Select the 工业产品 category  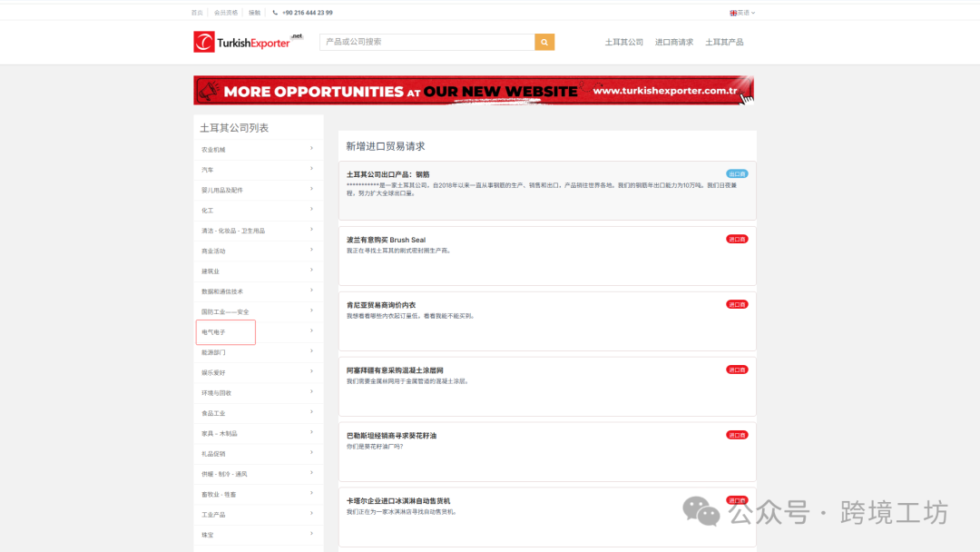coord(214,515)
